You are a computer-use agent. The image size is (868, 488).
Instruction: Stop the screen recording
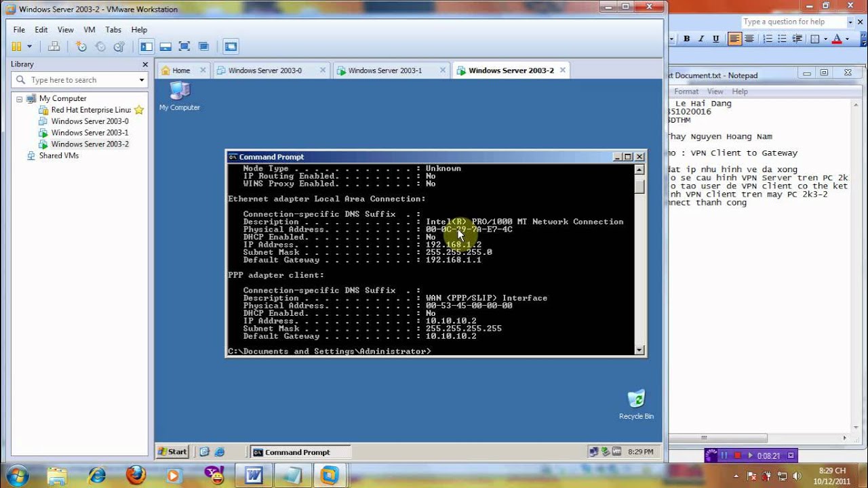click(738, 456)
